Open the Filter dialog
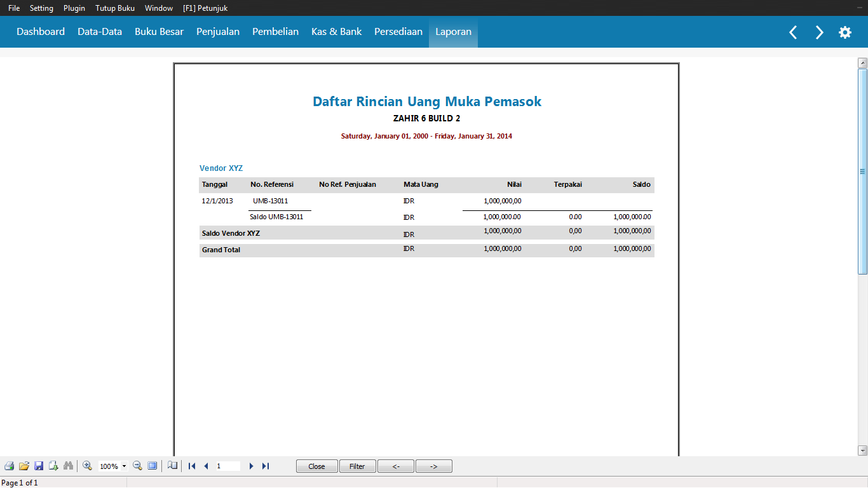 point(357,466)
